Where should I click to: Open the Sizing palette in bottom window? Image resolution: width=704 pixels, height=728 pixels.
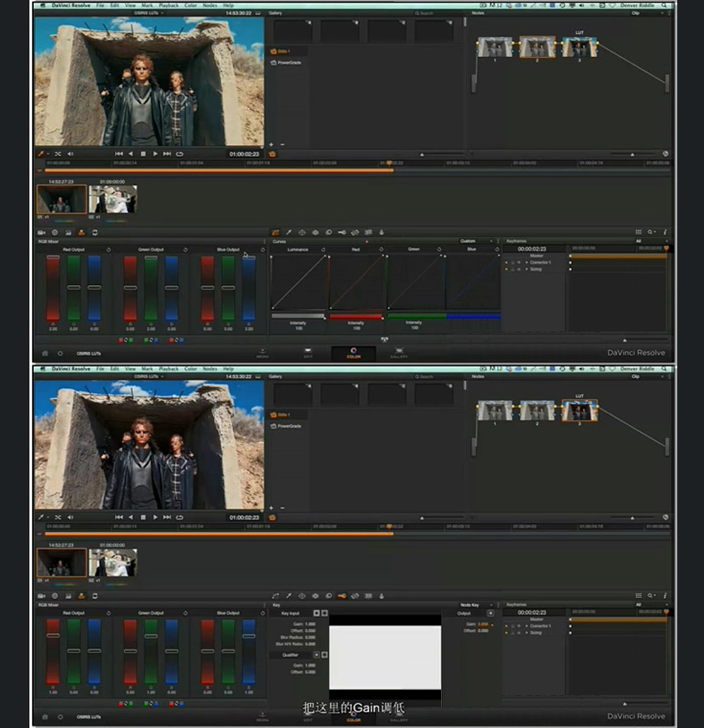tap(356, 596)
